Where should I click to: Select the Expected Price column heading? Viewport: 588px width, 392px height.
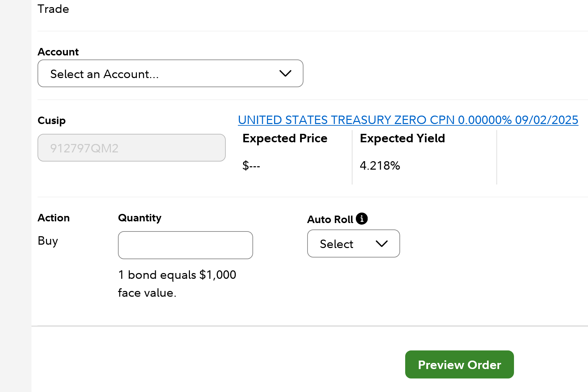tap(285, 139)
